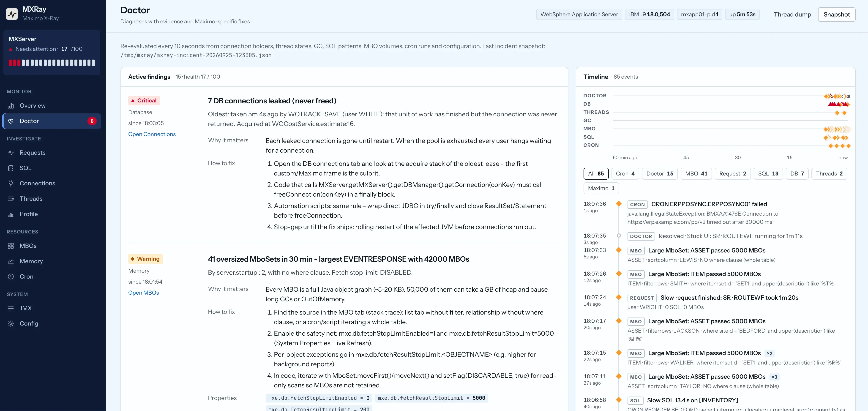Image resolution: width=868 pixels, height=411 pixels.
Task: Click diamond marker of 18:07:24 slow request
Action: [x=619, y=297]
